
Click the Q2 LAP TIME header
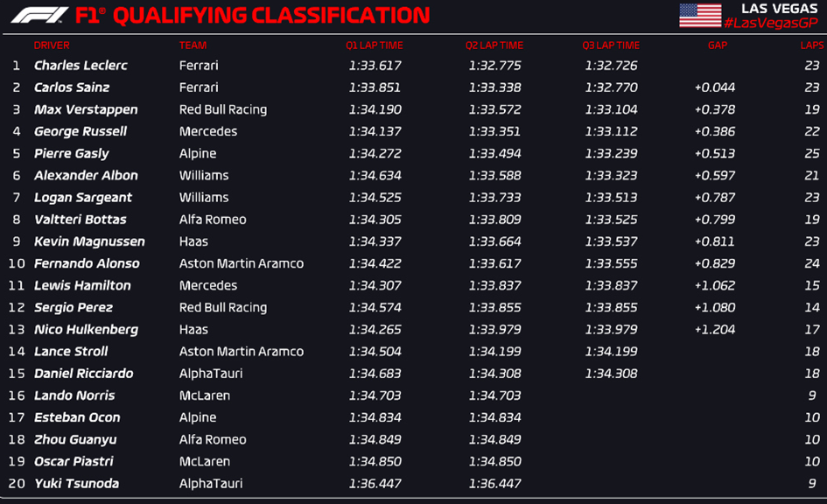click(494, 45)
